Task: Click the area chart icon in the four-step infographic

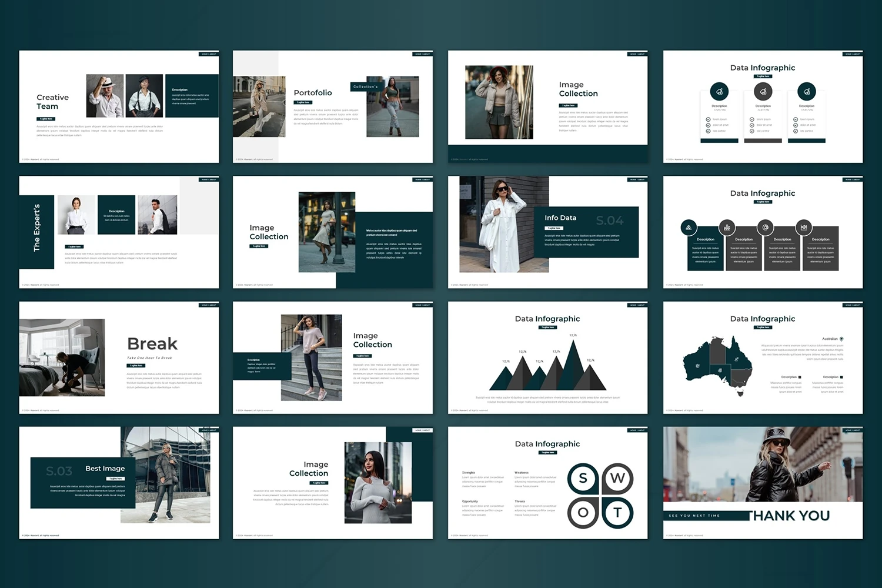Action: [803, 228]
